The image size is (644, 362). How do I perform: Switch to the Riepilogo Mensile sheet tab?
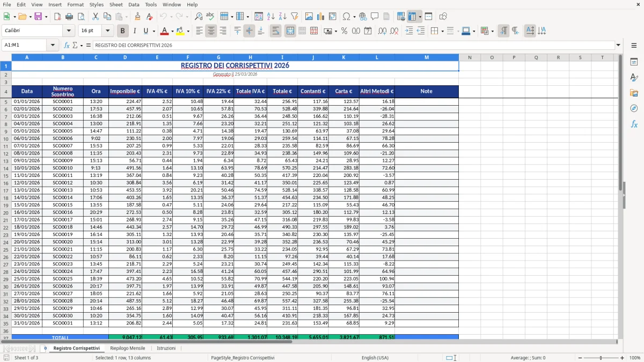[x=128, y=348]
